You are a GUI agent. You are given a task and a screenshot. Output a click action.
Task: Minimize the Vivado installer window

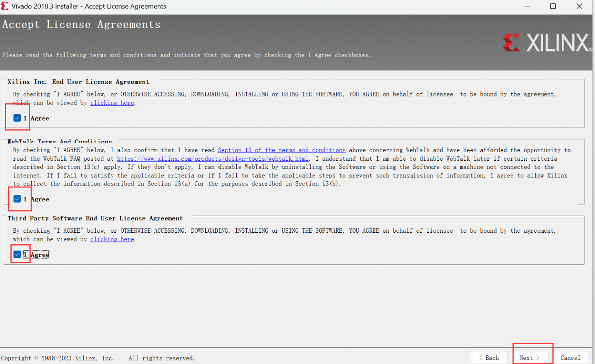tap(527, 6)
